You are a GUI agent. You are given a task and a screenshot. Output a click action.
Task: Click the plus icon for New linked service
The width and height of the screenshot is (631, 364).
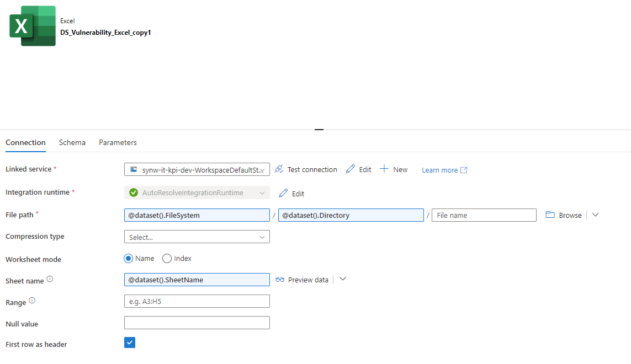coord(384,169)
